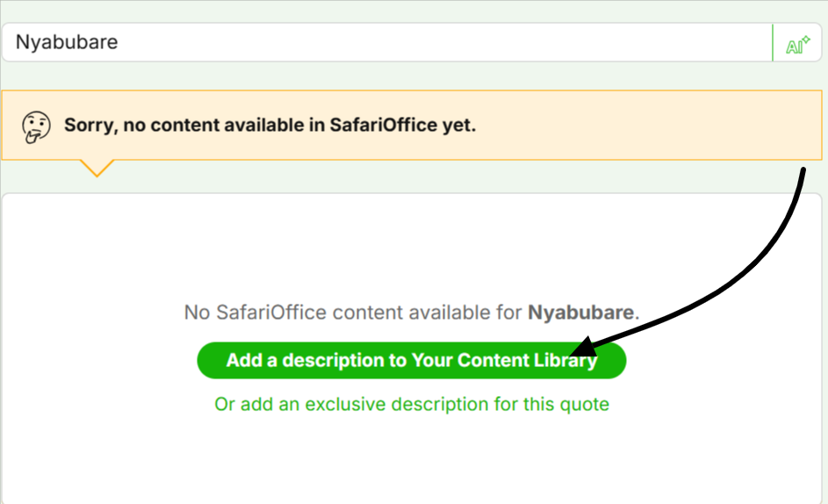Click the orange pointer triangle below the banner
This screenshot has width=828, height=504.
point(97,168)
